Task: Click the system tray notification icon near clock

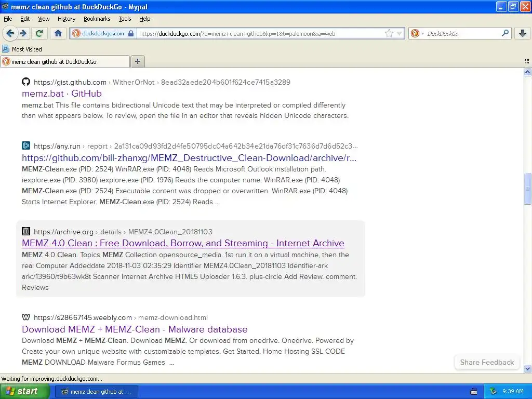Action: [x=494, y=391]
